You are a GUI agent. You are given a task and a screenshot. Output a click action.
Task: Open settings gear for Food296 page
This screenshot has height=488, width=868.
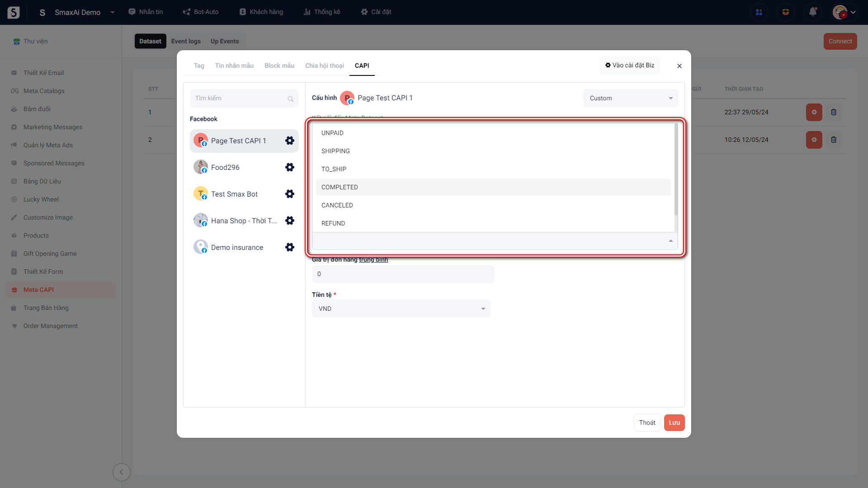tap(290, 167)
